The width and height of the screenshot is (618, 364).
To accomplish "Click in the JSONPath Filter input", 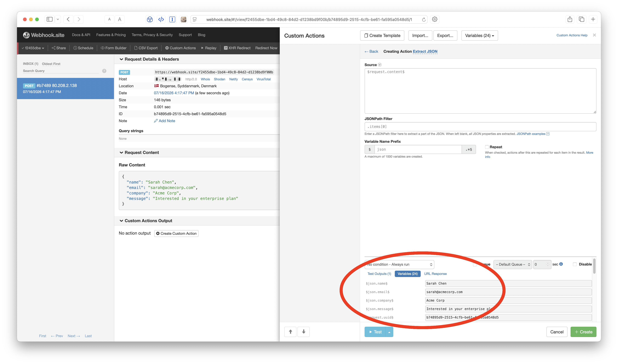I will coord(480,127).
